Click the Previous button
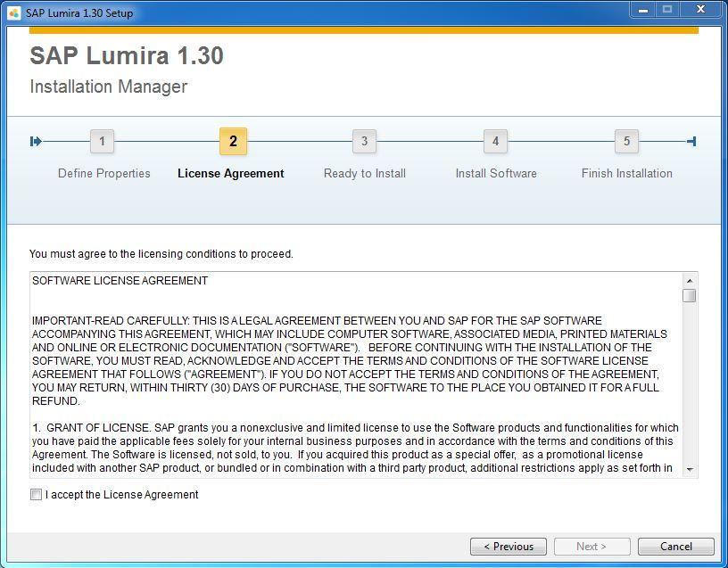The height and width of the screenshot is (568, 728). point(509,547)
